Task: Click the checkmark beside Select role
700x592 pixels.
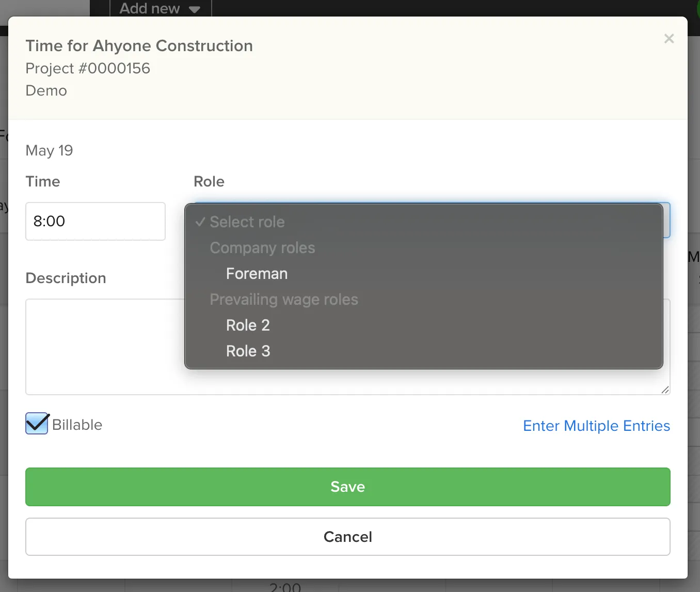Action: [200, 222]
